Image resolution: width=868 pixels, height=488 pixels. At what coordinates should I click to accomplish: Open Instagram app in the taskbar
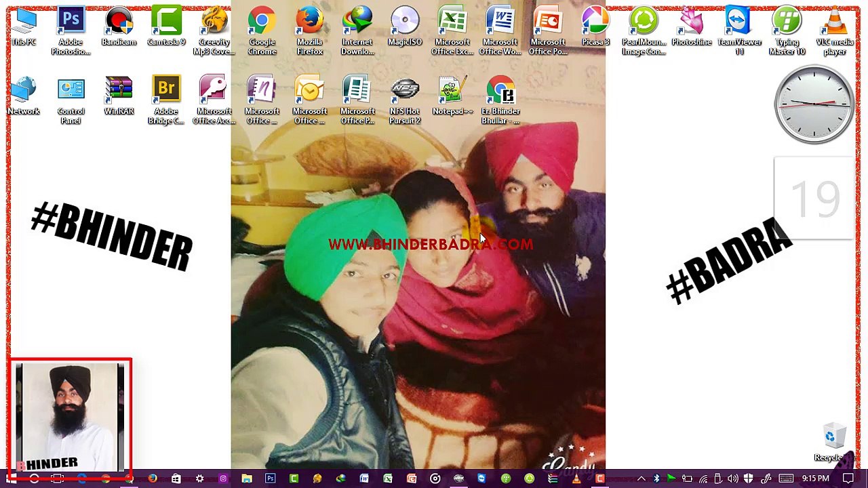(223, 479)
